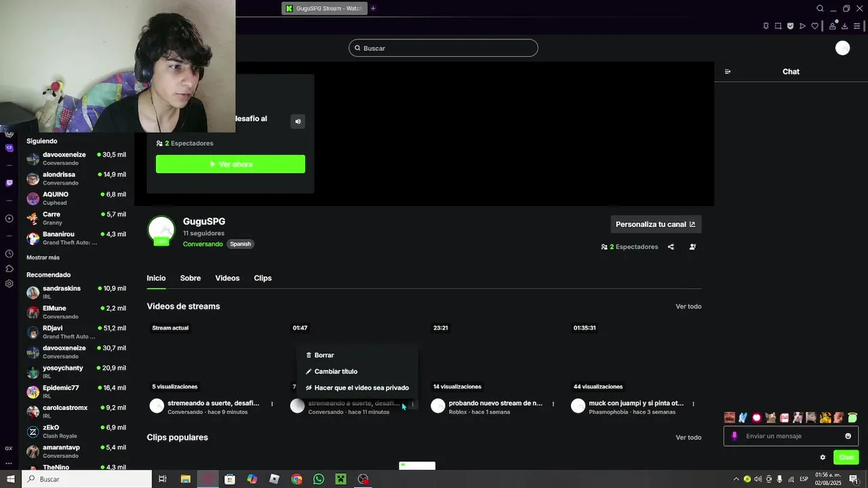Show hidden system tray icons

[736, 479]
